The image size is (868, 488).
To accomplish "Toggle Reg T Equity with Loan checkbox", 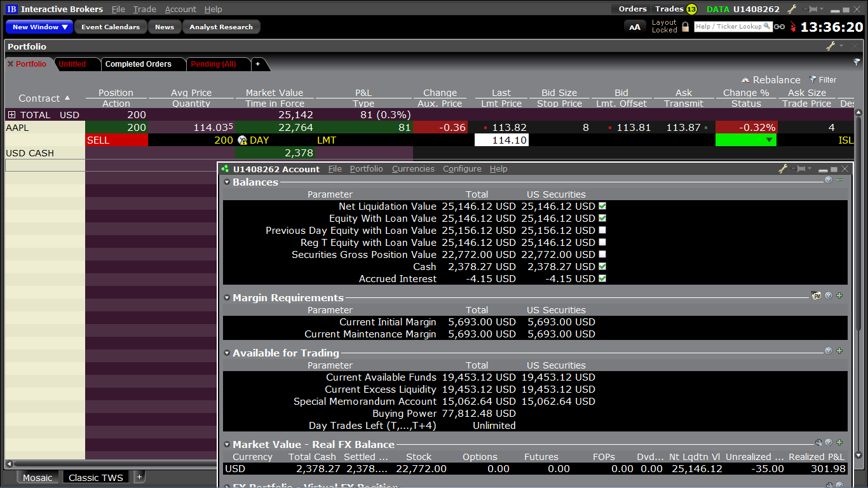I will point(602,243).
